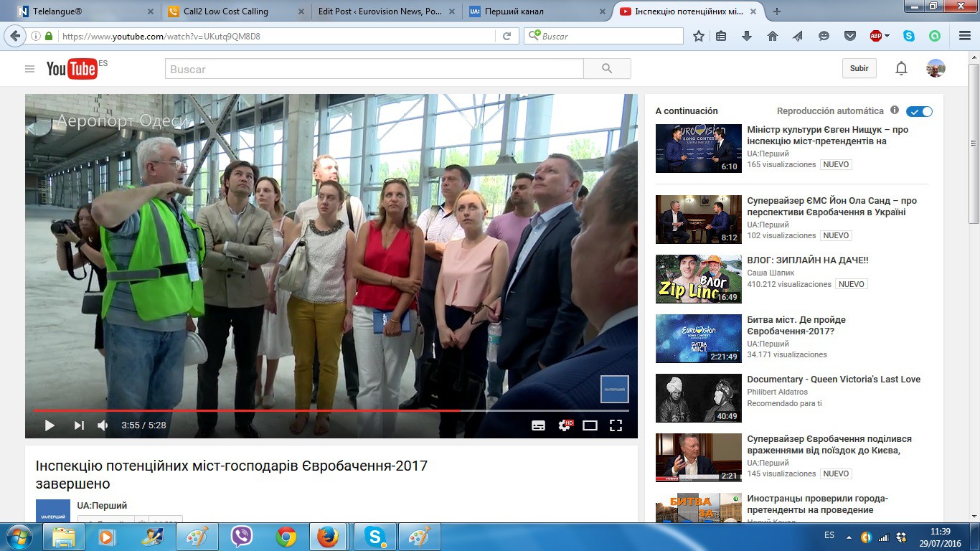Open YouTube notifications bell
Screen dimensions: 980x551
point(901,68)
